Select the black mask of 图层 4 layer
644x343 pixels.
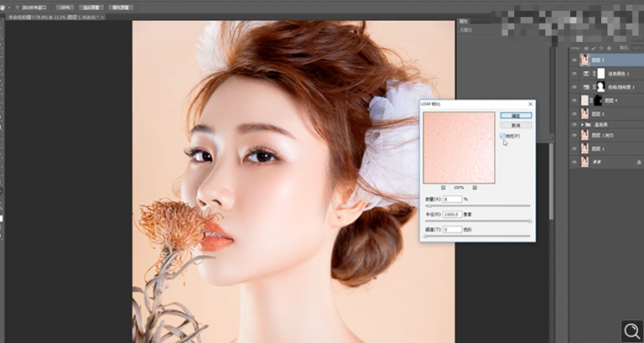[x=598, y=100]
